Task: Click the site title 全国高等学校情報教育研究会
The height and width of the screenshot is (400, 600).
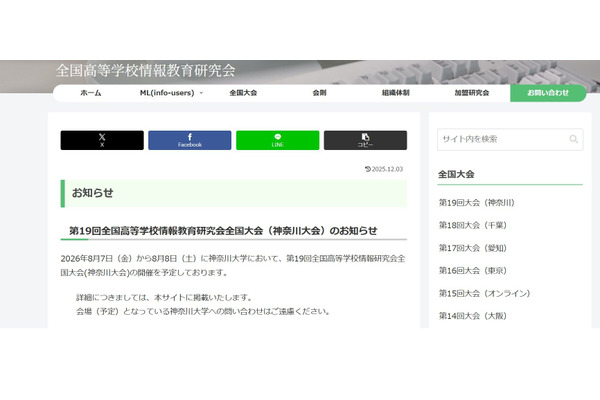Action: point(145,70)
